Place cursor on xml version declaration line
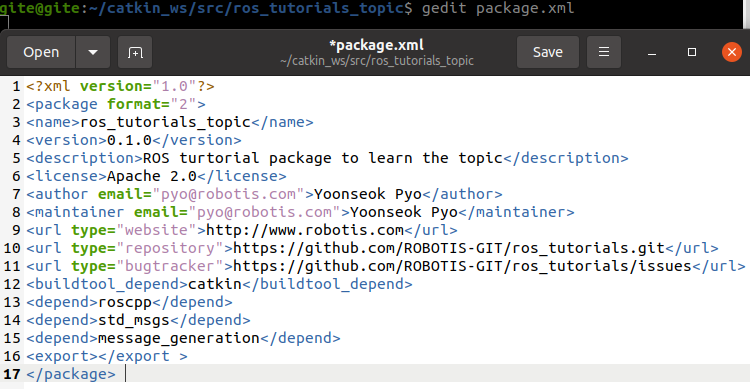750x389 pixels. click(120, 86)
